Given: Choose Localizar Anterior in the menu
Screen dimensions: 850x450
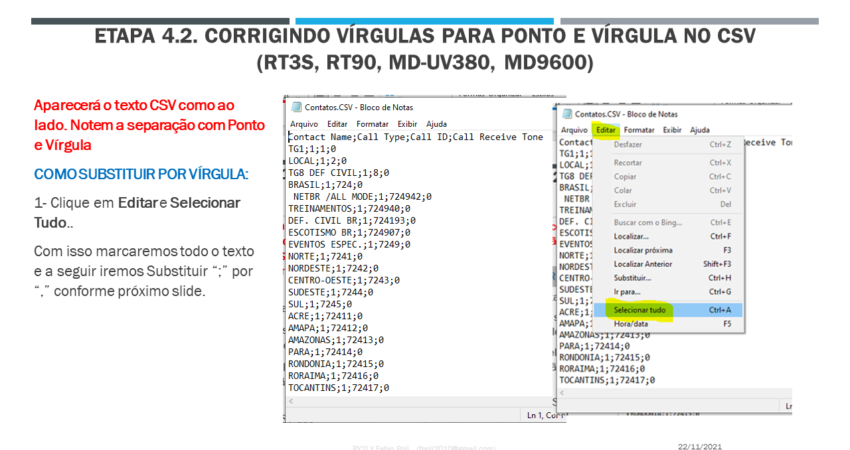Looking at the screenshot, I should click(x=669, y=264).
